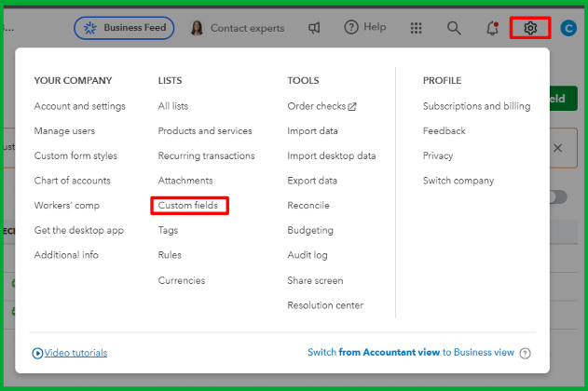Screen dimensions: 588x391
Task: Switch from Accountant view to Business view
Action: [411, 353]
